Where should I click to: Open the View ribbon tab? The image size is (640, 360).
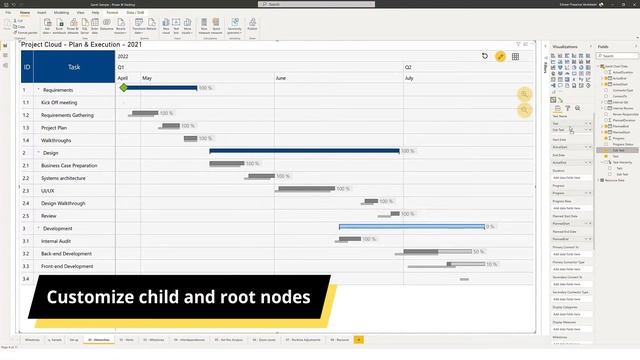point(80,13)
